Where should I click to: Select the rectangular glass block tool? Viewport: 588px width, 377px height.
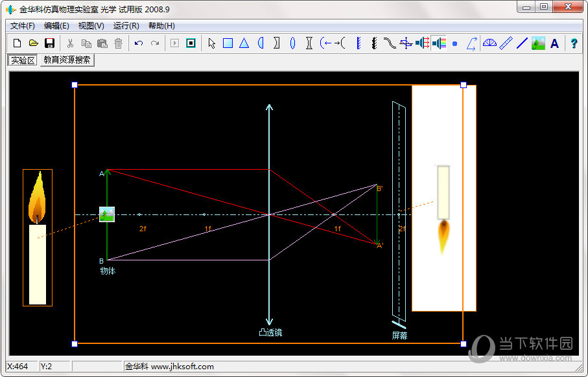coord(228,43)
